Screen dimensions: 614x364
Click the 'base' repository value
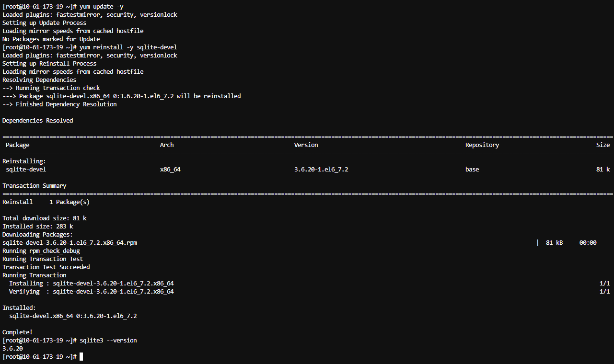(x=472, y=169)
